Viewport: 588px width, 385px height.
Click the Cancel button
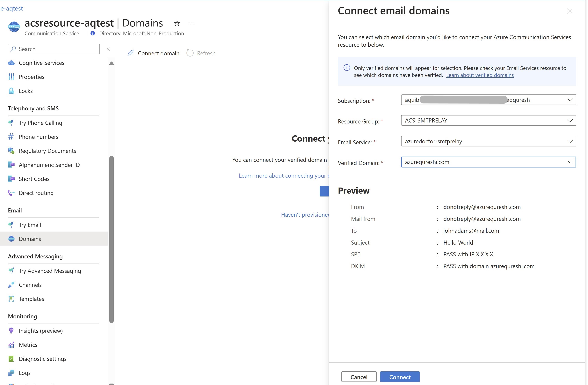pyautogui.click(x=359, y=377)
